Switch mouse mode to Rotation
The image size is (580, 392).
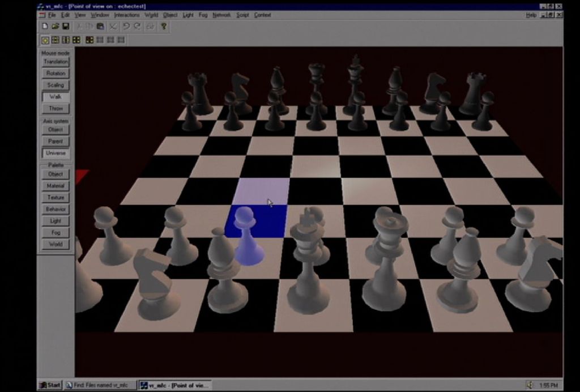(56, 74)
